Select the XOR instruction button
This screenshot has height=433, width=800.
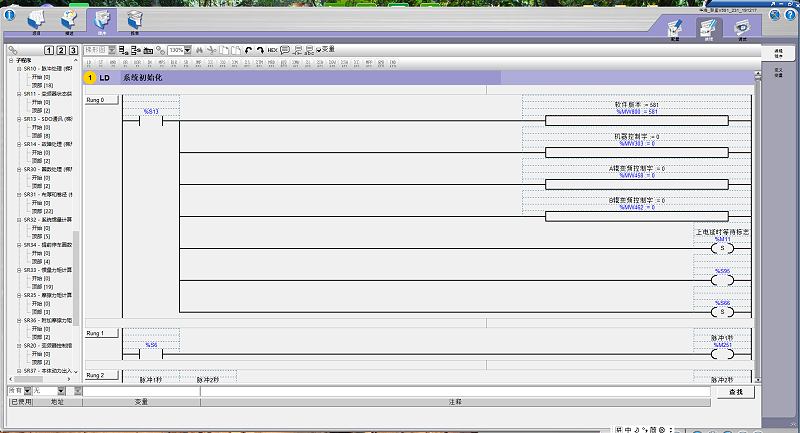(x=137, y=63)
